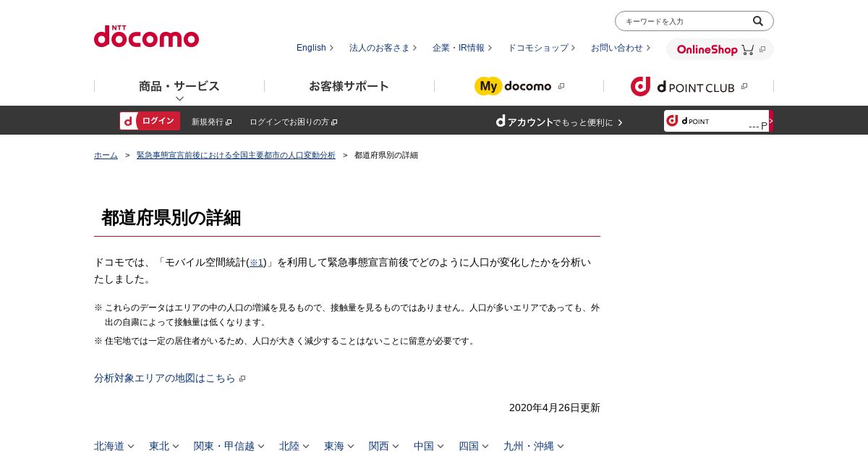
Task: Open 緊急事態宣言前後 人口変動分析 breadcrumb
Action: (x=236, y=155)
